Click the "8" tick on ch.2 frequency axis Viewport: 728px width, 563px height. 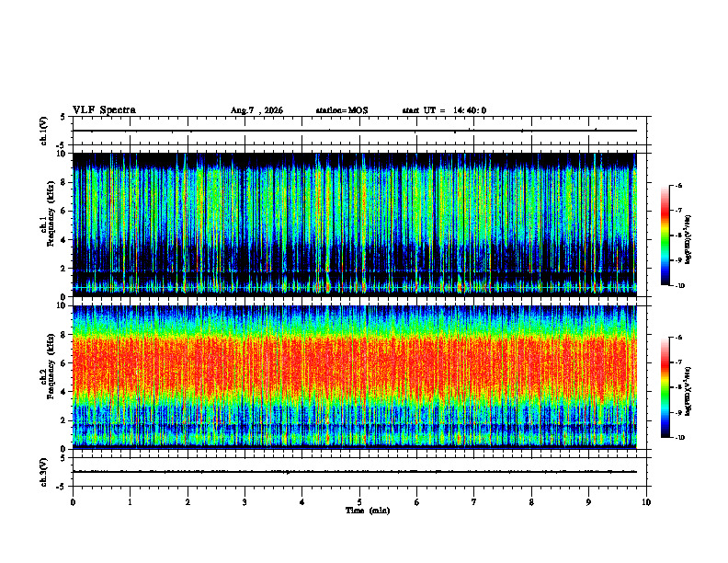tap(64, 335)
